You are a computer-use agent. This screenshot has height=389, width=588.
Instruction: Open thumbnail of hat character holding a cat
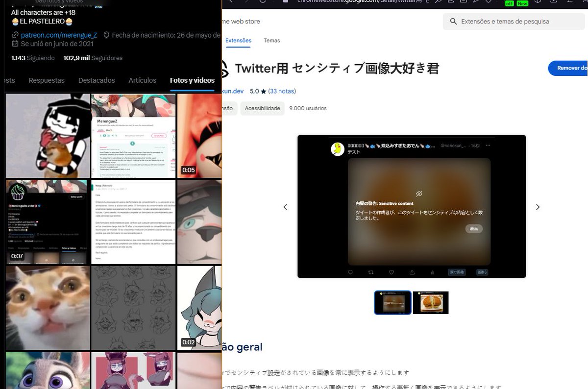[48, 136]
